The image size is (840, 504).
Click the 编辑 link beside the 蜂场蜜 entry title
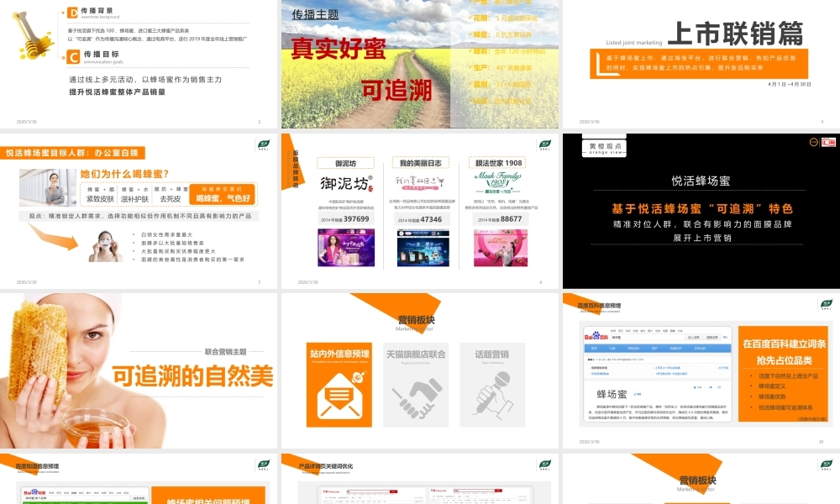(x=638, y=393)
